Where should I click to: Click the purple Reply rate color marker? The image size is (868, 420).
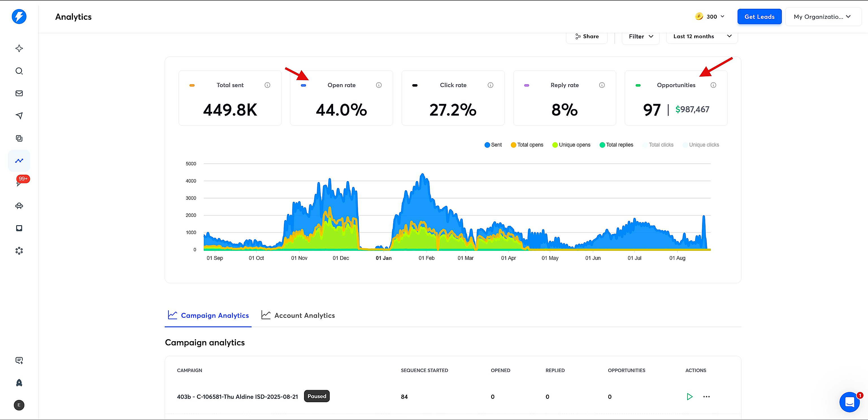pos(526,85)
